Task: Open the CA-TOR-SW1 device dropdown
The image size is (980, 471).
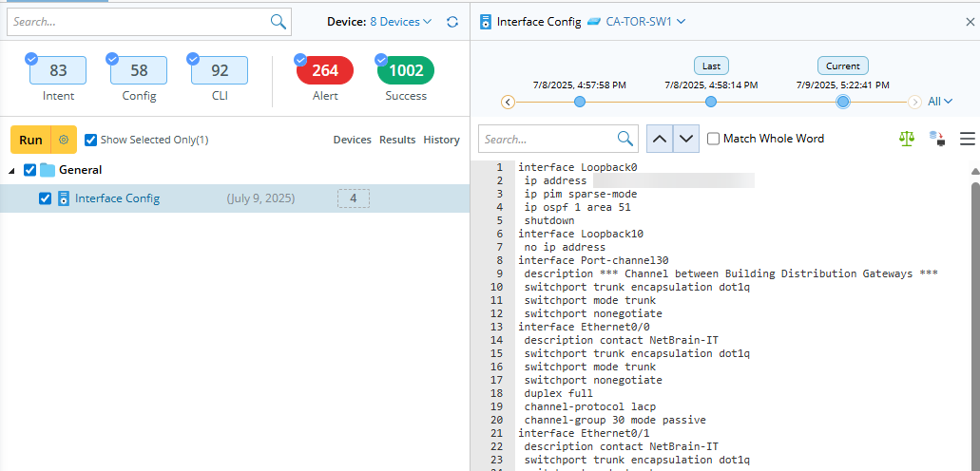Action: pyautogui.click(x=646, y=22)
